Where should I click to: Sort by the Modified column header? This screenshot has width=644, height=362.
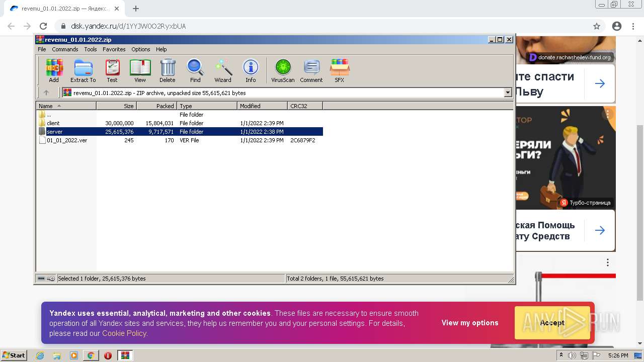coord(262,106)
